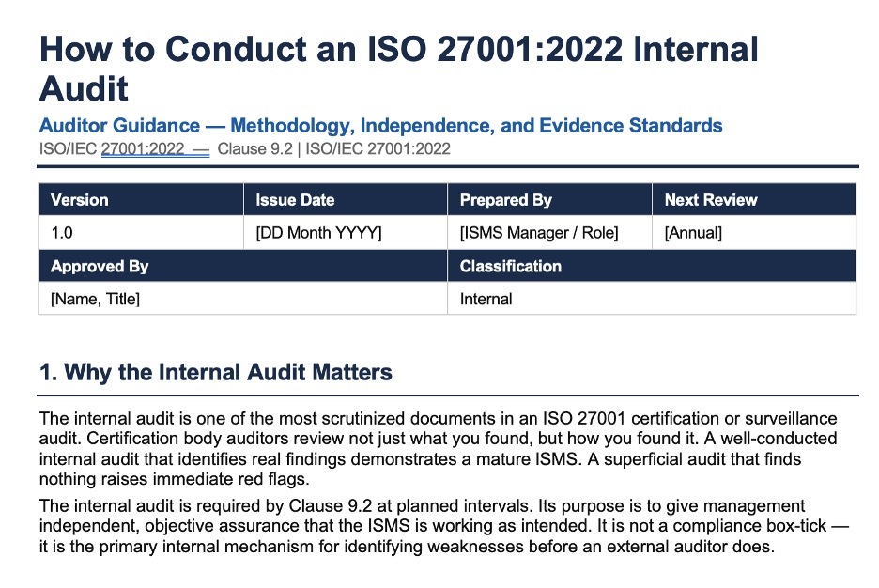Screen dimensions: 879x588
Task: Click the underlined 27001:2022 link text
Action: point(143,149)
